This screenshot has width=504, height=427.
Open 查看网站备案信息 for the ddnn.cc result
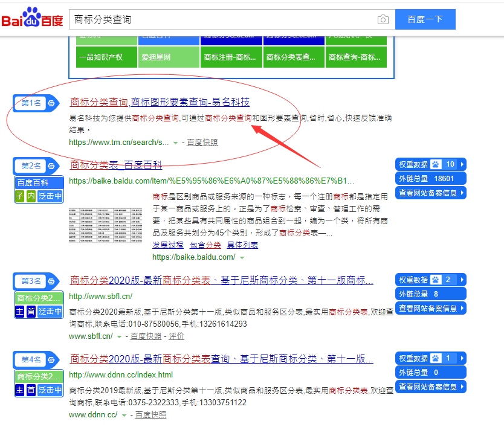coord(431,387)
